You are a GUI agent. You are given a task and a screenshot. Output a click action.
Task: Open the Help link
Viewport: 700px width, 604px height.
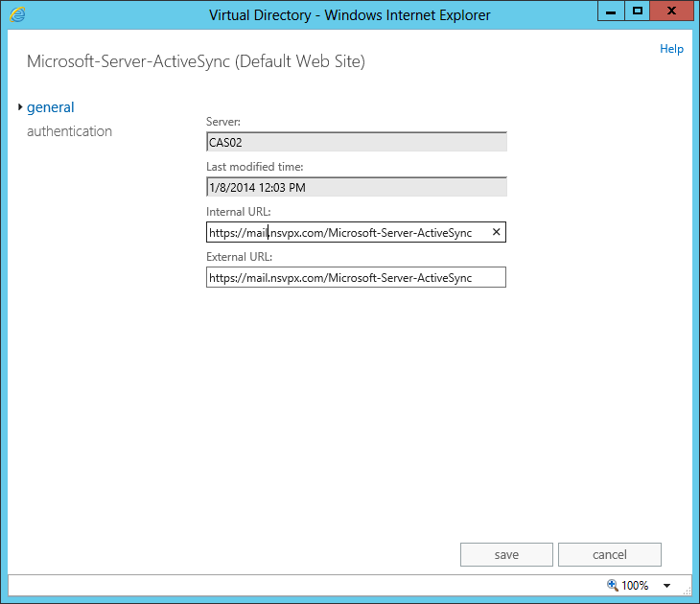[671, 49]
